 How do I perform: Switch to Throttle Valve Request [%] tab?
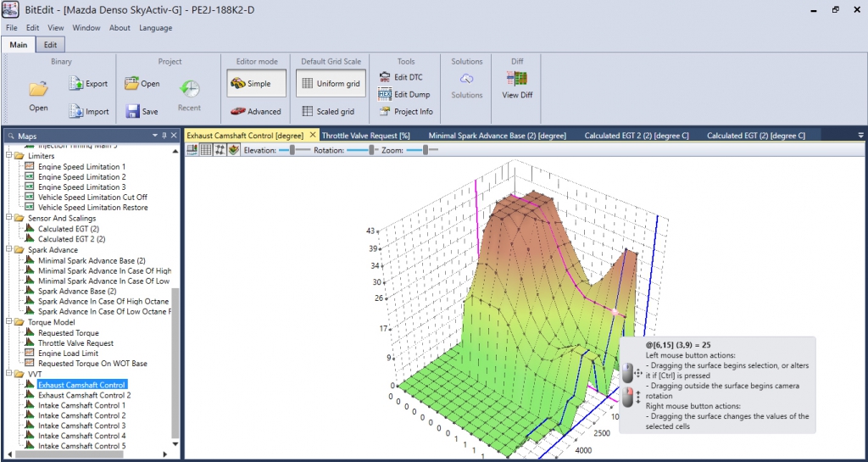[x=365, y=136]
